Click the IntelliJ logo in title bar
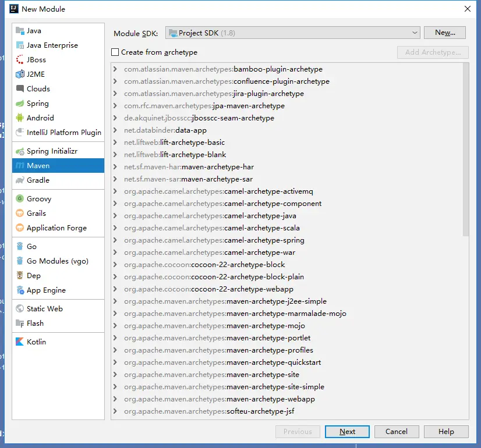Viewport: 481px width, 448px height. click(x=14, y=9)
